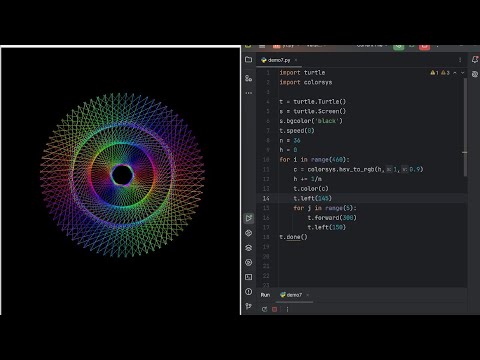
Task: Click the three weak warnings indicator
Action: tap(445, 72)
